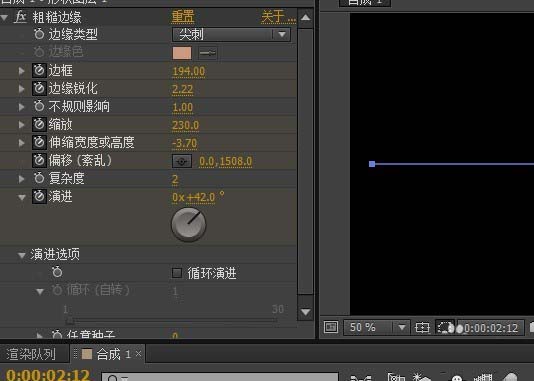Click the always preview icon left of 50 %

point(331,328)
